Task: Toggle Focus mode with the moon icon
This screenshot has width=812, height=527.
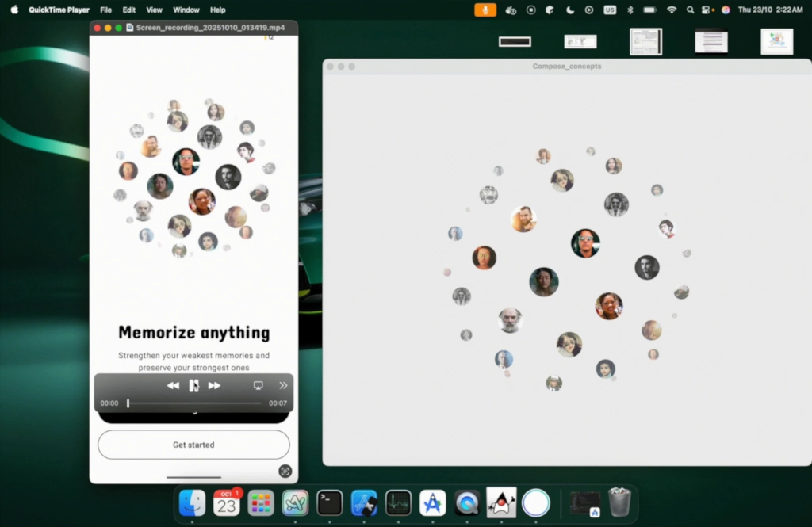Action: pos(570,10)
